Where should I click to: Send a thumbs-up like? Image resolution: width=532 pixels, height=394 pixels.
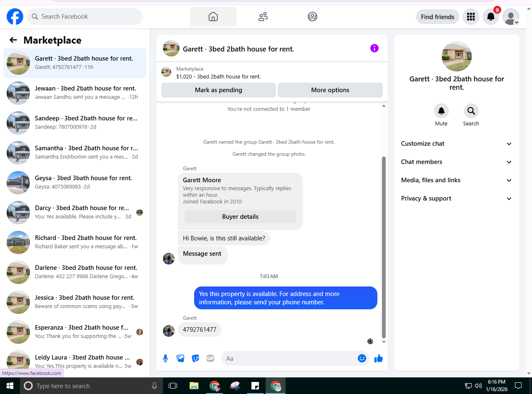(x=378, y=358)
